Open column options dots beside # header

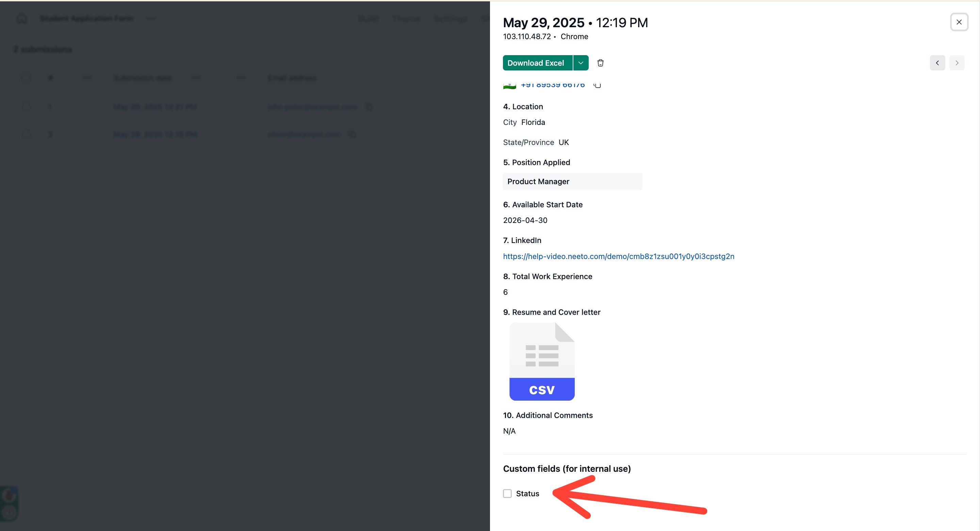click(87, 78)
